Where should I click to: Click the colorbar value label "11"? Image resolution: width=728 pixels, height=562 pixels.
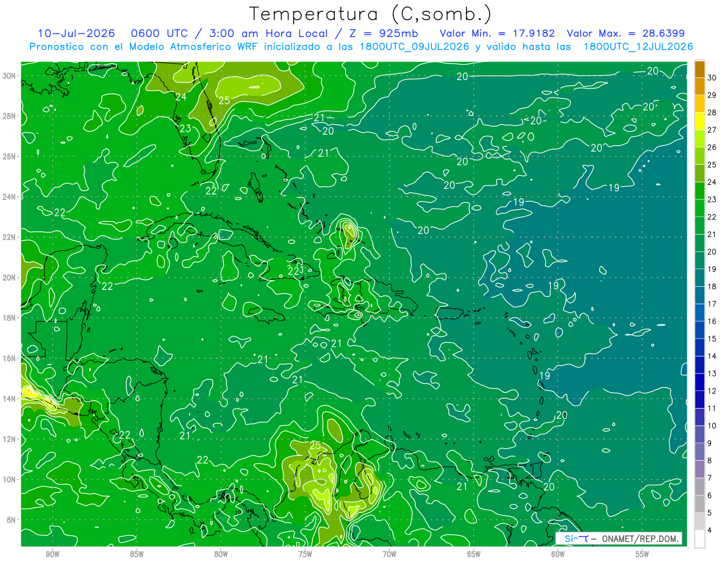click(712, 409)
